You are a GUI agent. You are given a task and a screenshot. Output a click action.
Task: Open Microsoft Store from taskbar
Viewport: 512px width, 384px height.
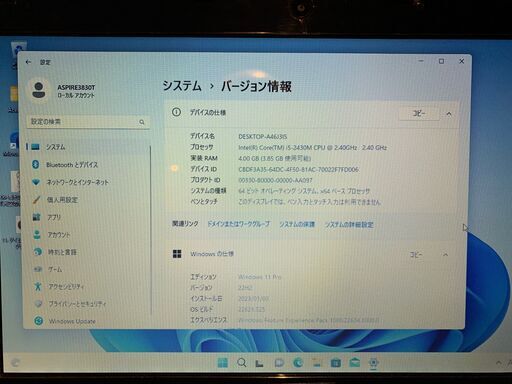coord(336,363)
